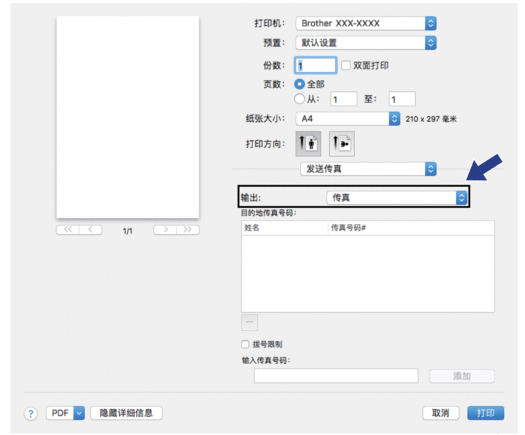
Task: Select the 从 page range radio button
Action: point(300,99)
